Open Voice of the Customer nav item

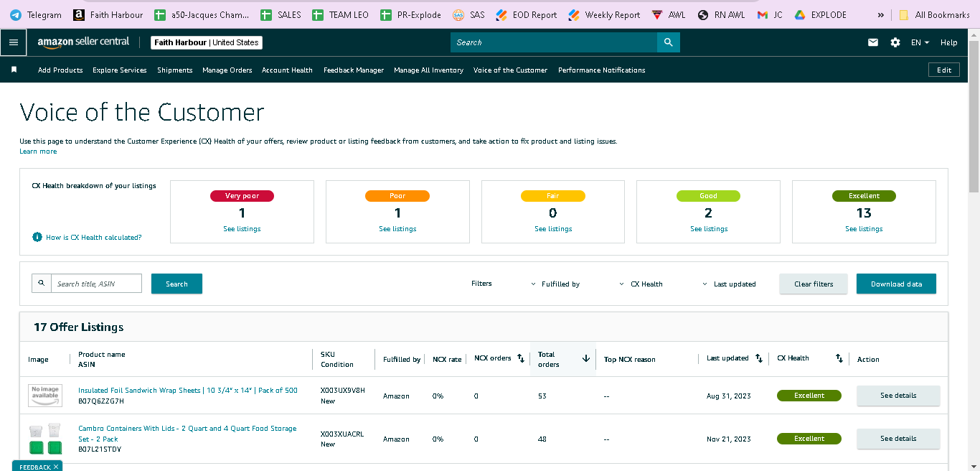tap(510, 70)
